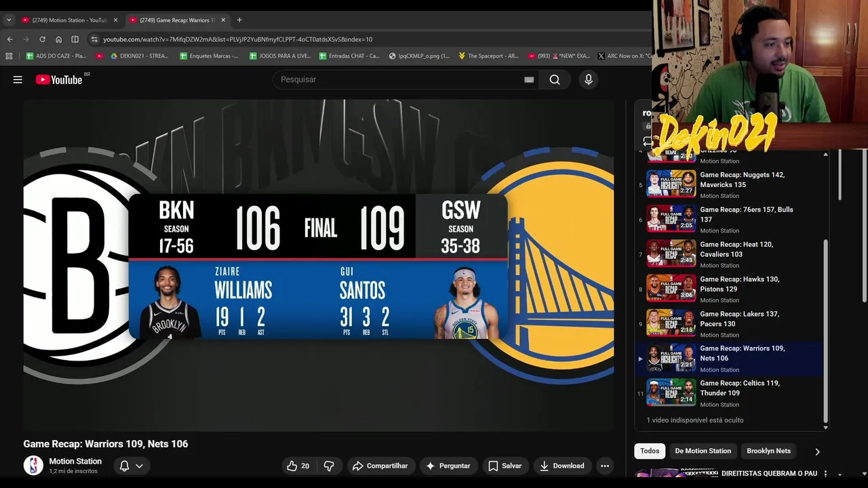
Task: Like the video with thumbs up
Action: coord(298,466)
